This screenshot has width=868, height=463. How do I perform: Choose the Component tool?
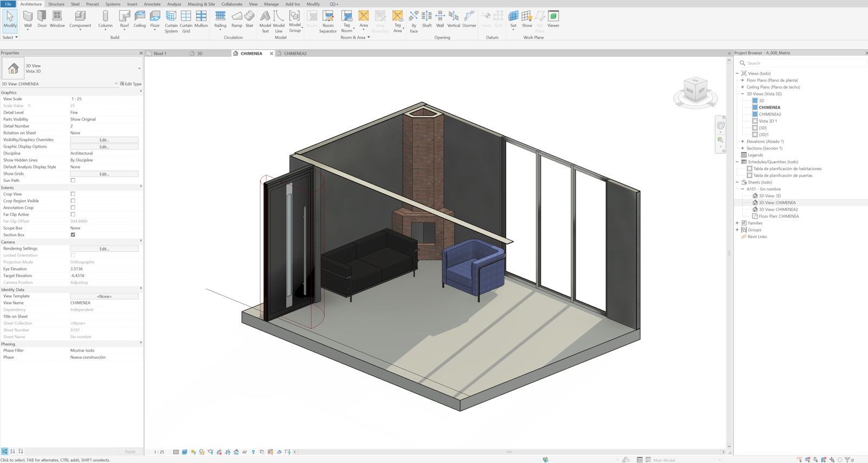(80, 20)
